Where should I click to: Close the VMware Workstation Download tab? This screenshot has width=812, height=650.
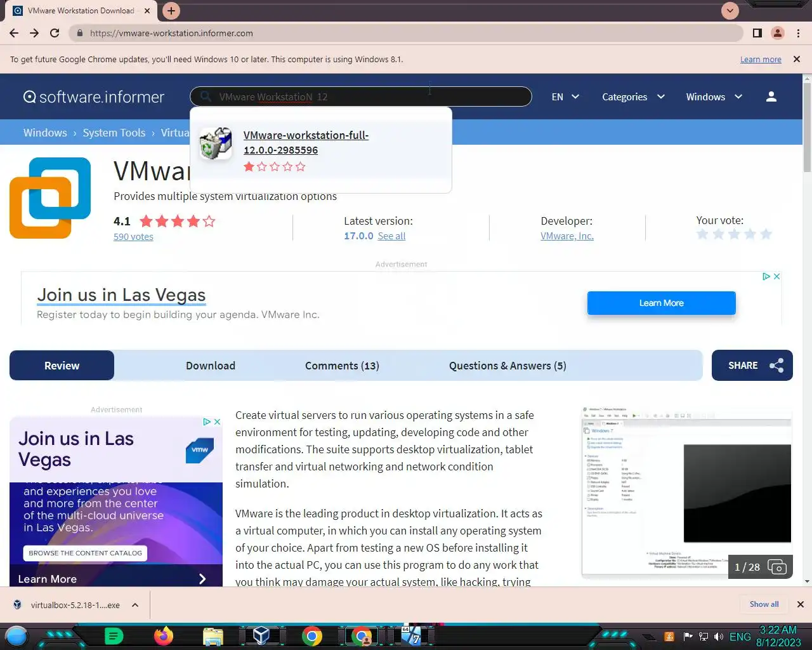click(147, 11)
